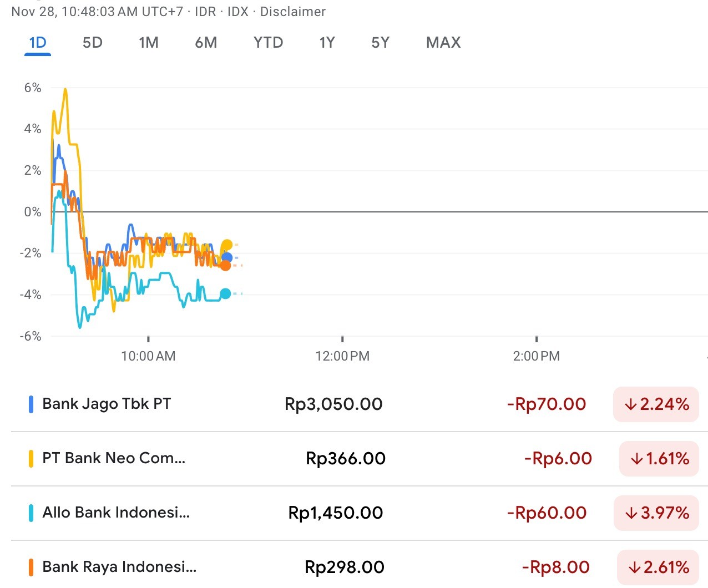
Task: Click the Rp298.00 price
Action: tap(345, 567)
